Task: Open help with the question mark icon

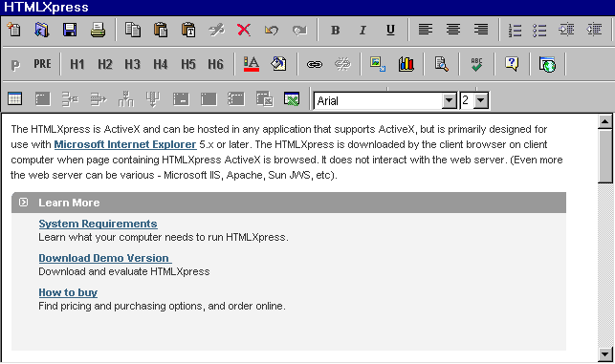Action: click(x=512, y=64)
